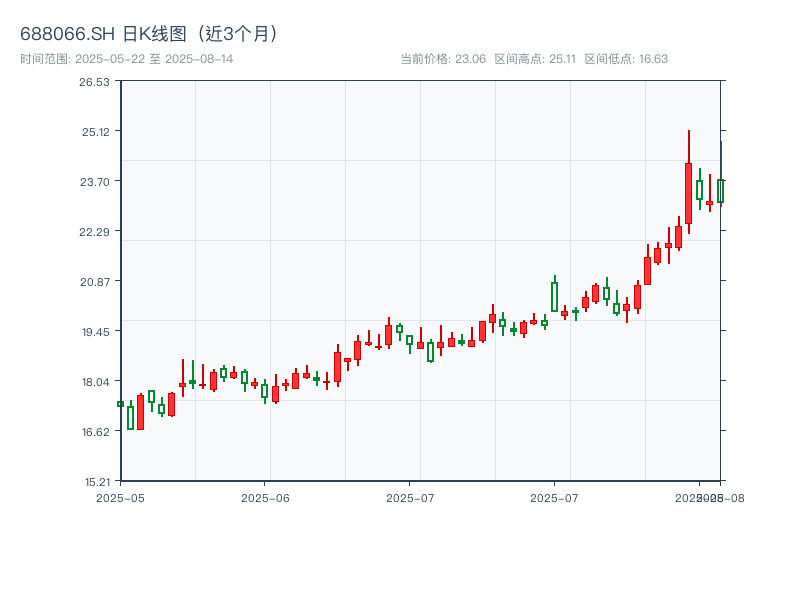Click the 16.62 y-axis label
800x600 pixels.
click(x=96, y=432)
